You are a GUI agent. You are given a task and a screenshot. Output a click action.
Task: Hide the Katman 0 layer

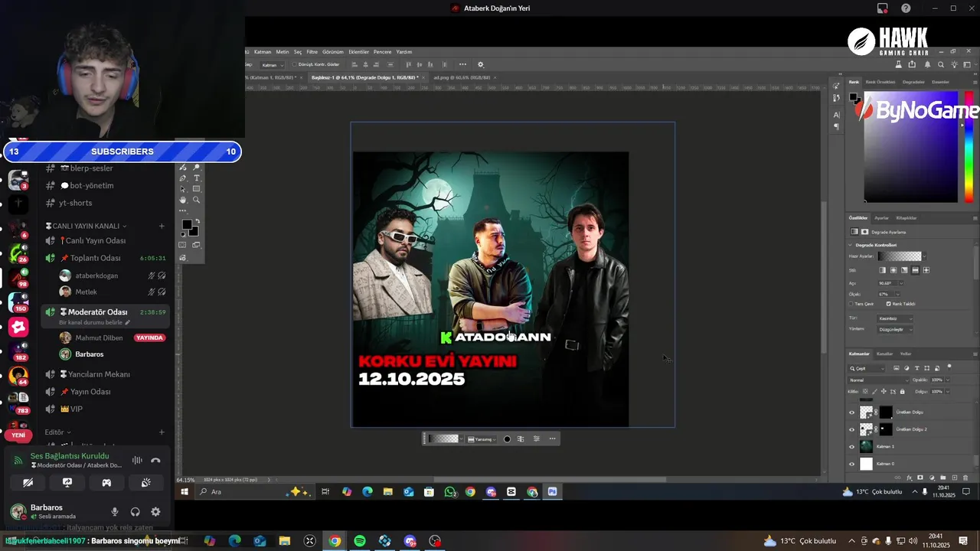pos(851,464)
